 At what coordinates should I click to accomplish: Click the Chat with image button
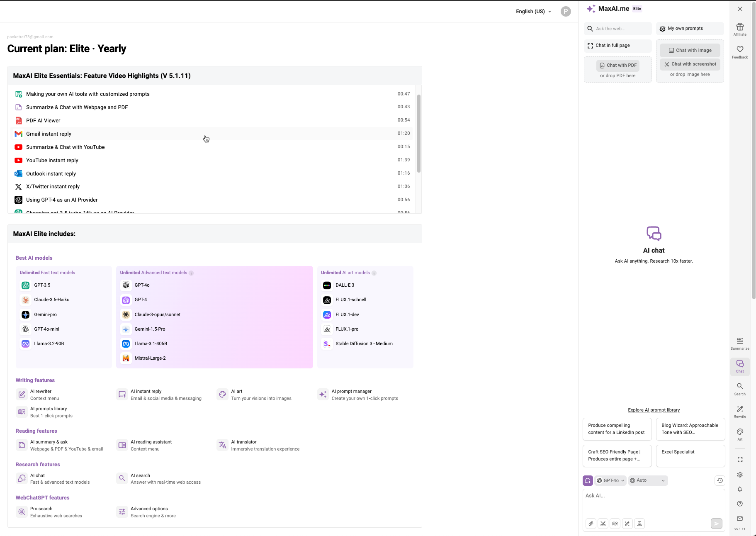690,50
